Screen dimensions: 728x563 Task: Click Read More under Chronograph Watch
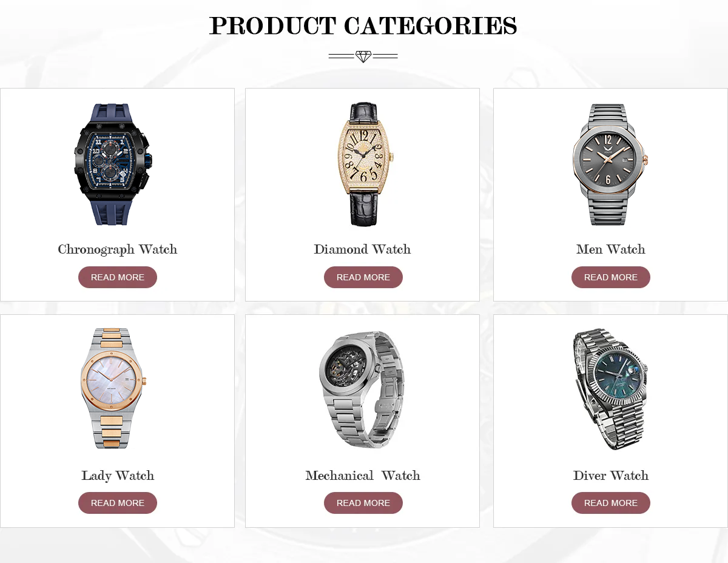(118, 277)
